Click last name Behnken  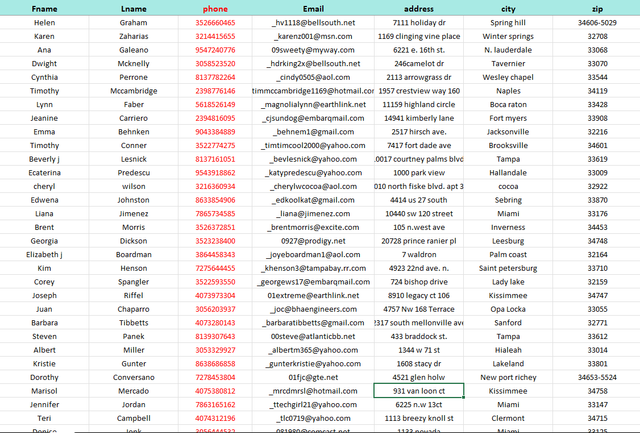coord(133,131)
